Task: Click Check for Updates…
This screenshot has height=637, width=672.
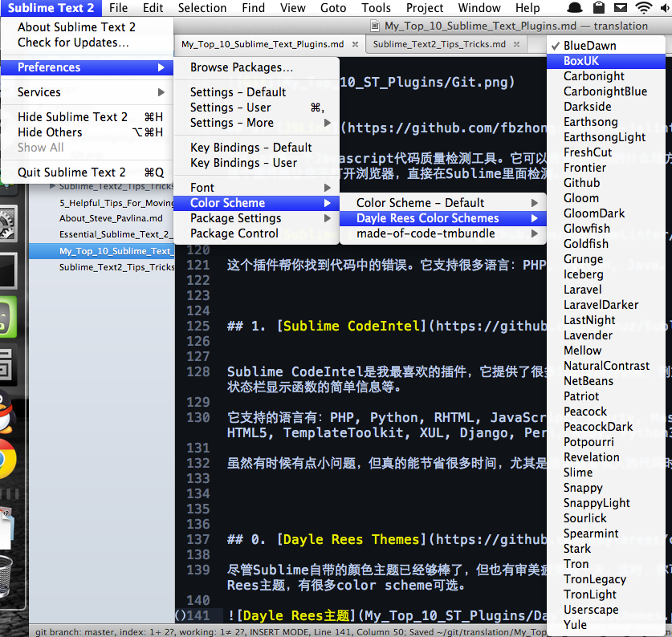Action: point(87,43)
